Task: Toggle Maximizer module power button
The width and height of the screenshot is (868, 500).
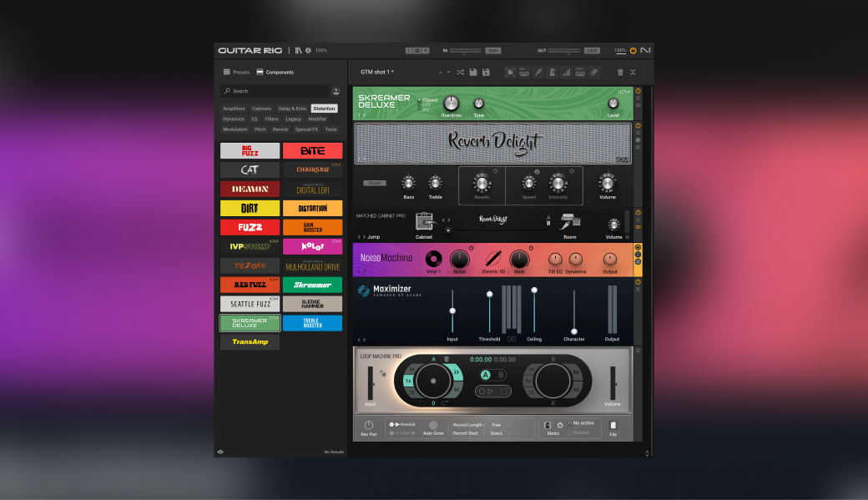Action: (638, 282)
